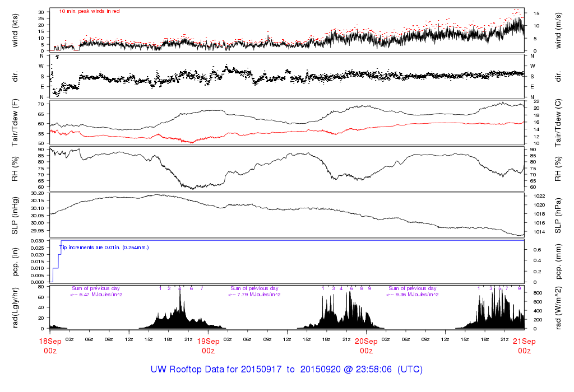Jump to the 19Sep 00z date marker

(x=208, y=346)
